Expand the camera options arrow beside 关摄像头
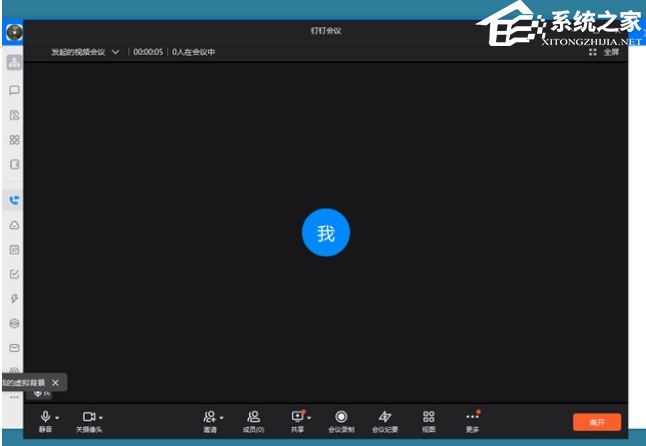The width and height of the screenshot is (646, 446). point(101,418)
